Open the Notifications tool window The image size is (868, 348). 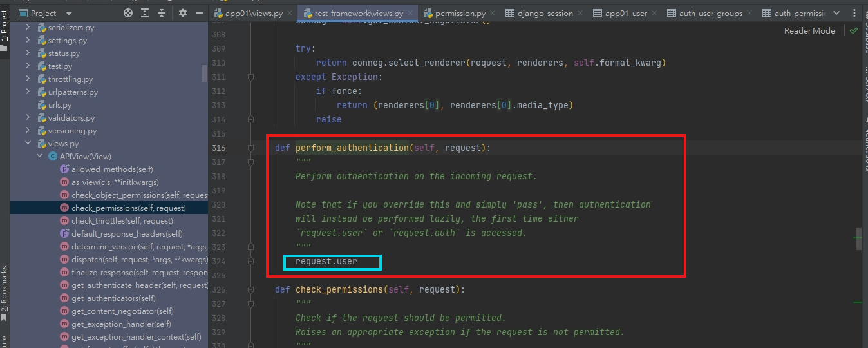coord(865,146)
